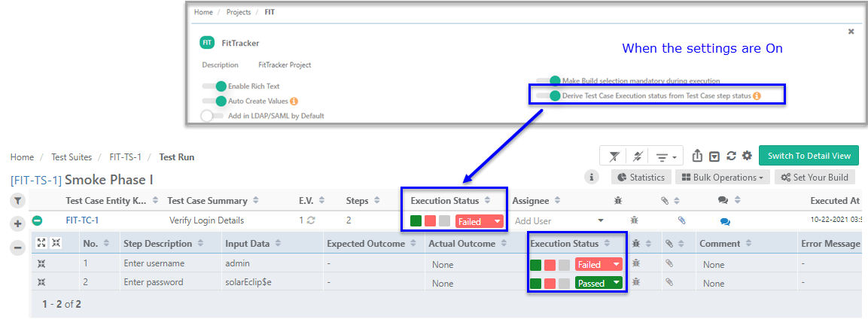Toggle Add in LDAP/SAML by Default switch
The image size is (868, 319).
pos(213,116)
